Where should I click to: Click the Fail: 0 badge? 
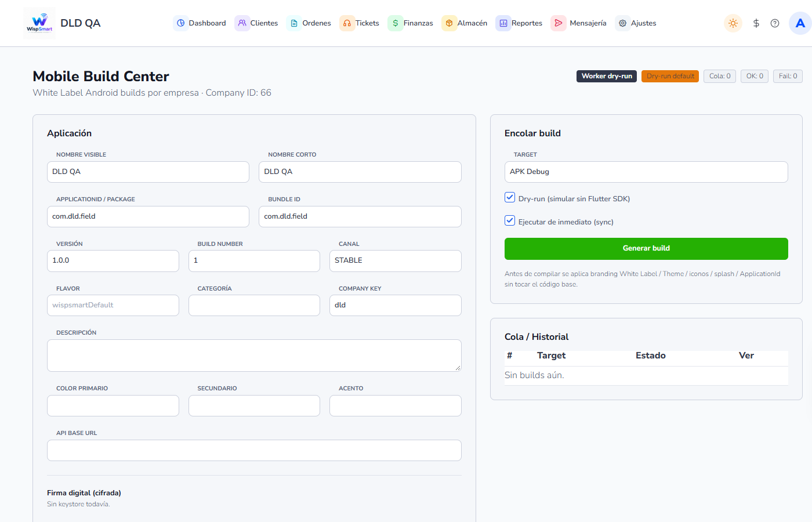pos(788,76)
